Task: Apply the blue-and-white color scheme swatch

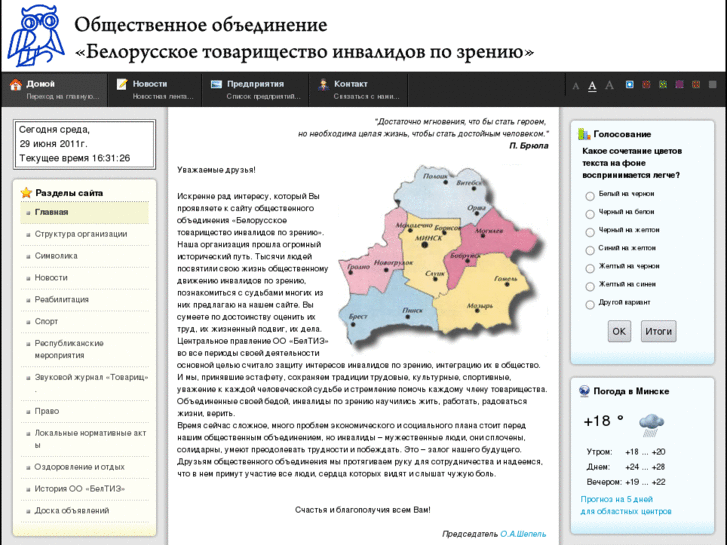Action: click(x=630, y=85)
